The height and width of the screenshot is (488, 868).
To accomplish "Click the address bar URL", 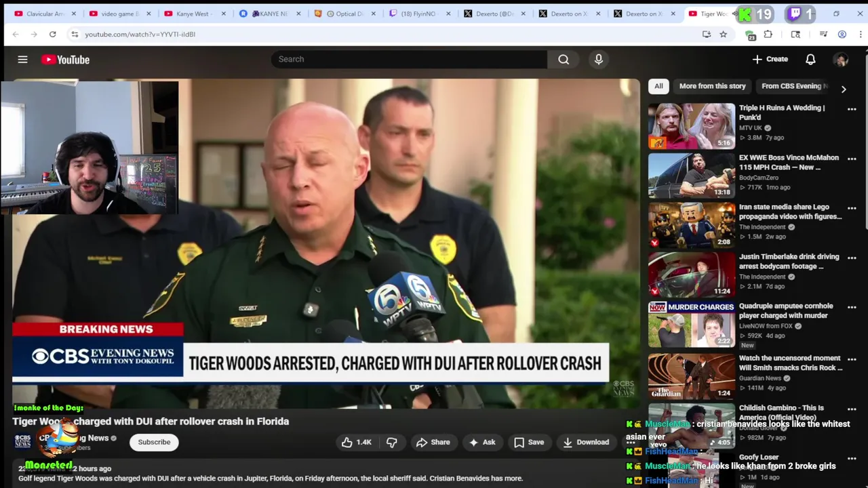I will click(x=140, y=34).
